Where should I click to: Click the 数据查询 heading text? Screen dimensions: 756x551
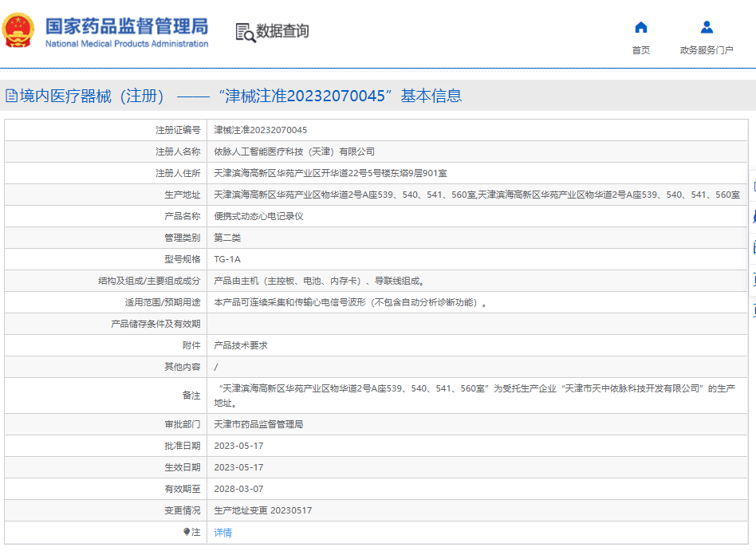pos(282,31)
